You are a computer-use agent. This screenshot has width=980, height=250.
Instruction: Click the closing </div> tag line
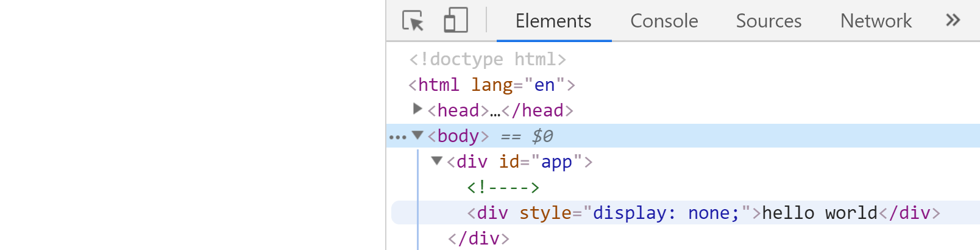tap(478, 238)
